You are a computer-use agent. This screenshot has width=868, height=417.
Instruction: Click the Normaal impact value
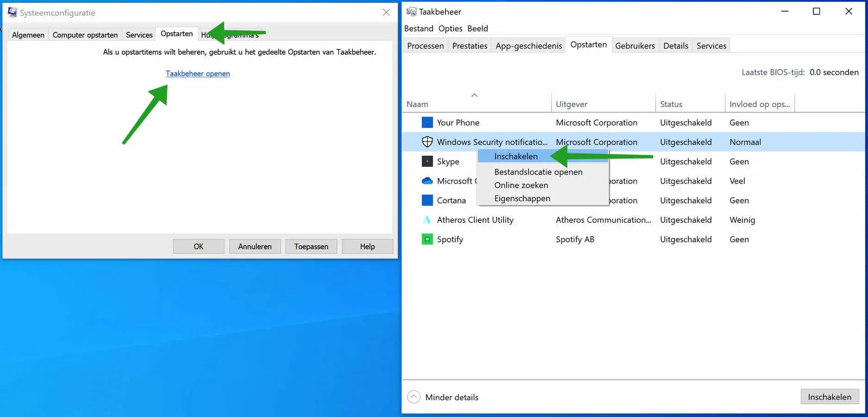pos(745,142)
